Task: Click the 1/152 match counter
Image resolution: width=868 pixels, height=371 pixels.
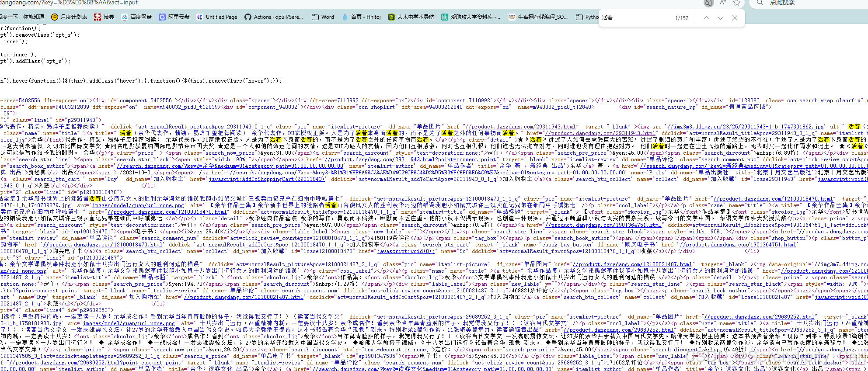Action: (682, 18)
